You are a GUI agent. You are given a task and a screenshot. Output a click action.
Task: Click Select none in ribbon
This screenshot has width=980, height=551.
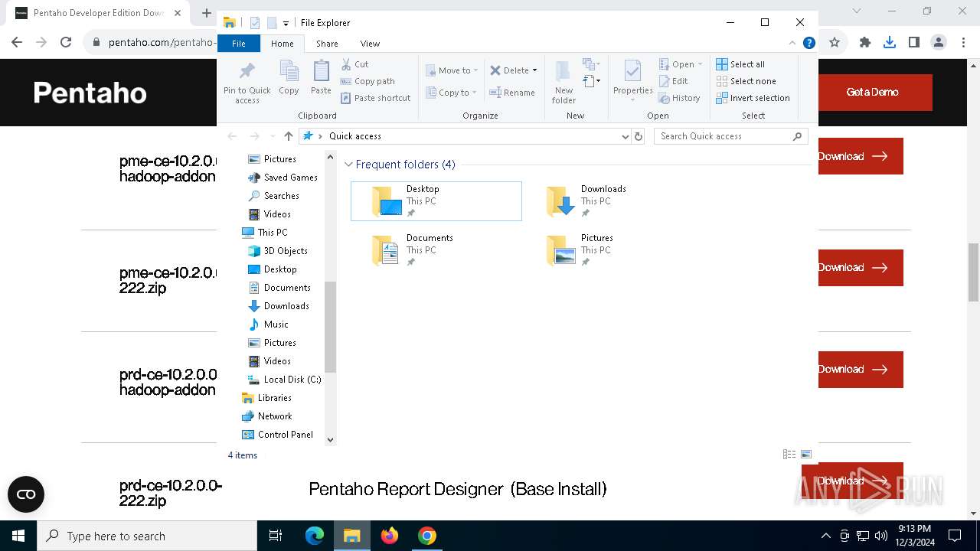[x=746, y=81]
